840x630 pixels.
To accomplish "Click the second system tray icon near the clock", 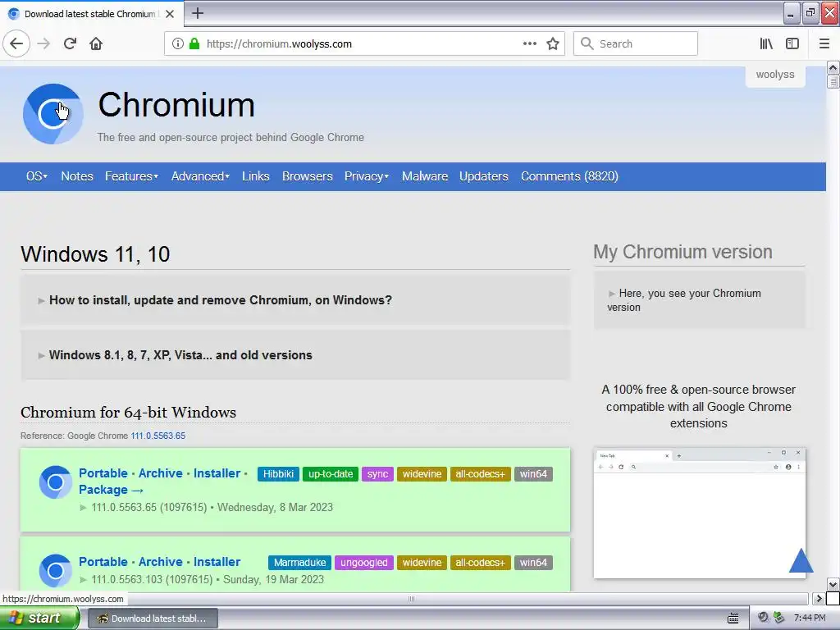I will coord(779,618).
